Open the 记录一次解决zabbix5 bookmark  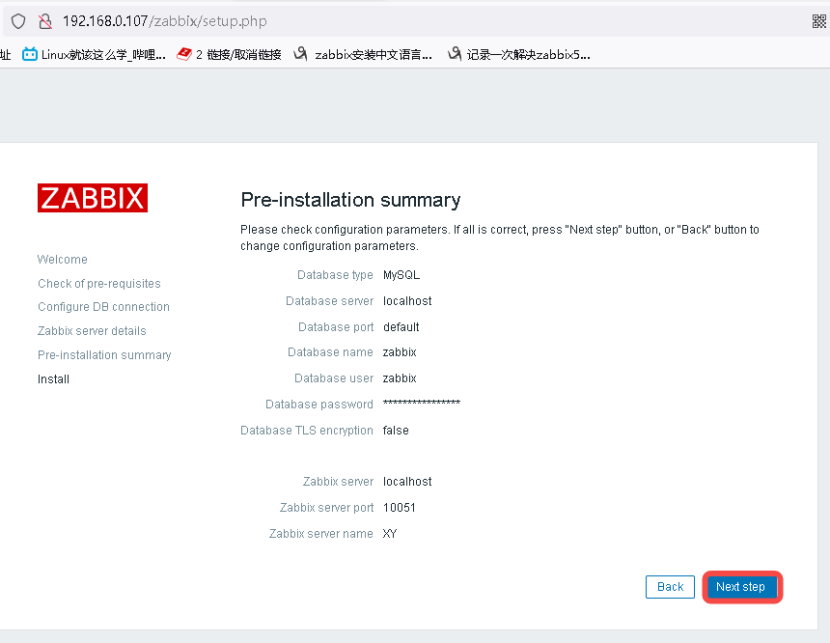point(519,55)
